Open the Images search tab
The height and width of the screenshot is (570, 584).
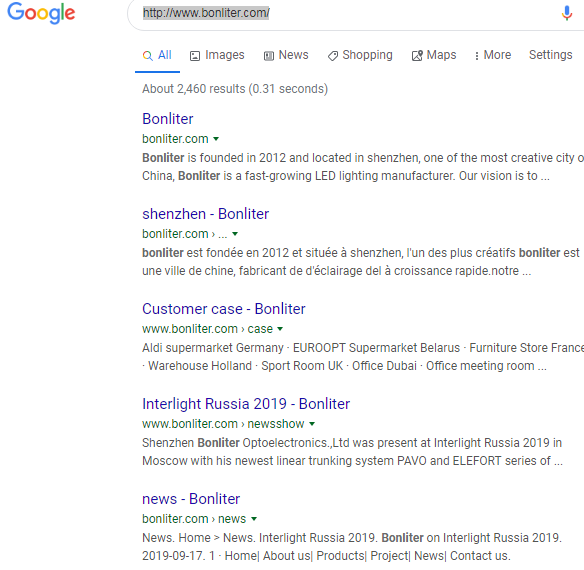point(217,55)
